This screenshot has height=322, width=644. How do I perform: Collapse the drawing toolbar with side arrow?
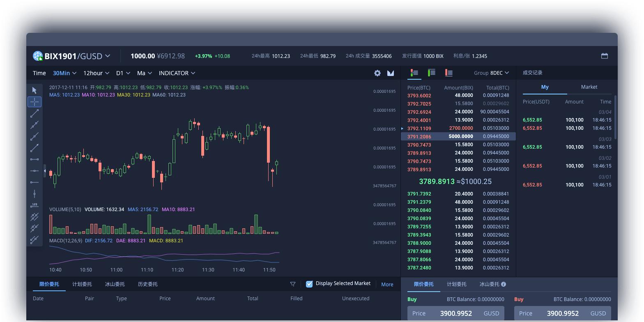(x=45, y=171)
